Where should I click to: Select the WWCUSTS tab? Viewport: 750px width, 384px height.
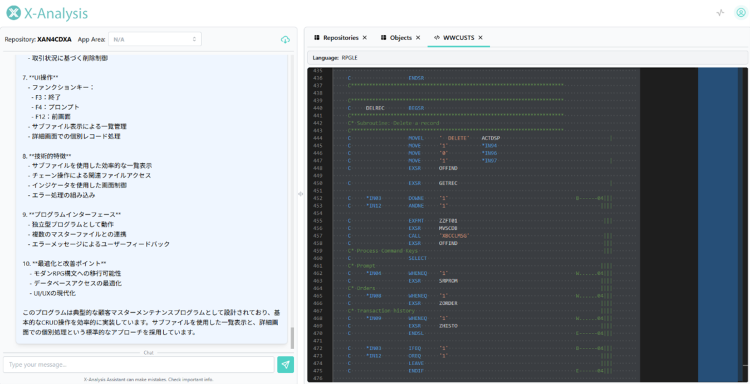tap(458, 37)
